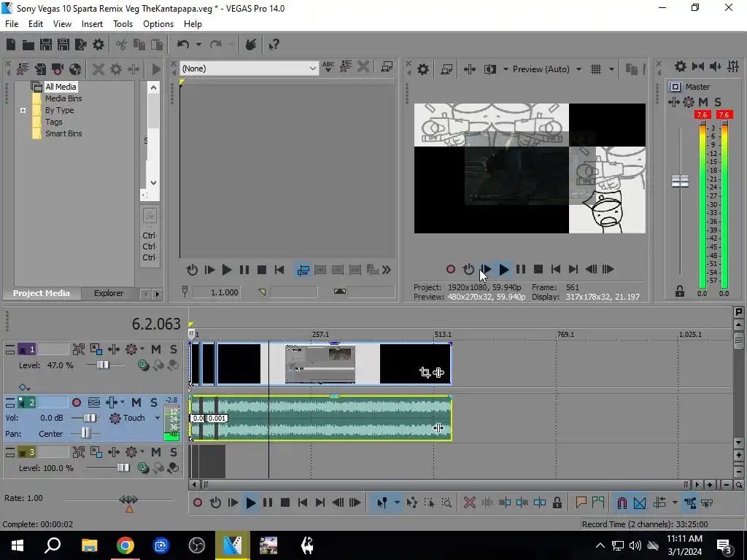
Task: Select Media Bins folder in tree
Action: [63, 98]
